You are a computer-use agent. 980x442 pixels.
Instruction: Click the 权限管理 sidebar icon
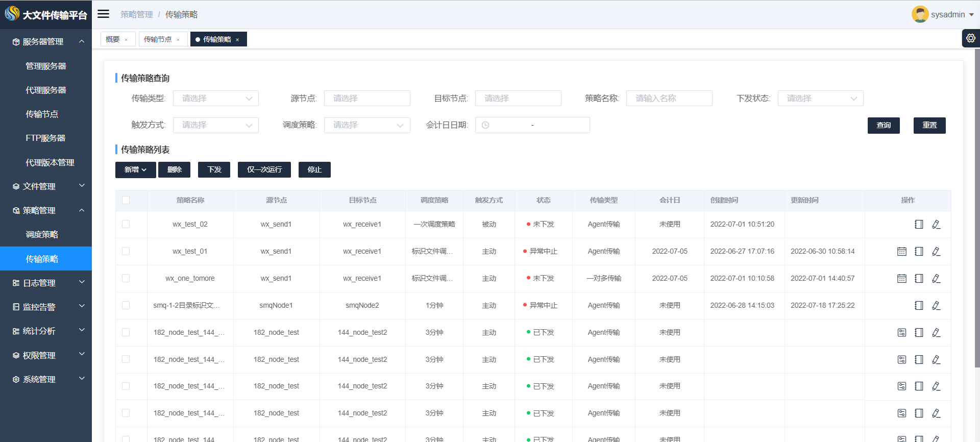point(16,355)
